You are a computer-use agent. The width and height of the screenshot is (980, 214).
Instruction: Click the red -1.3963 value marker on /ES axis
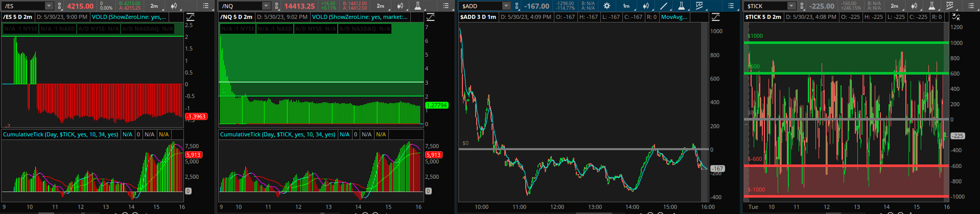coord(196,116)
